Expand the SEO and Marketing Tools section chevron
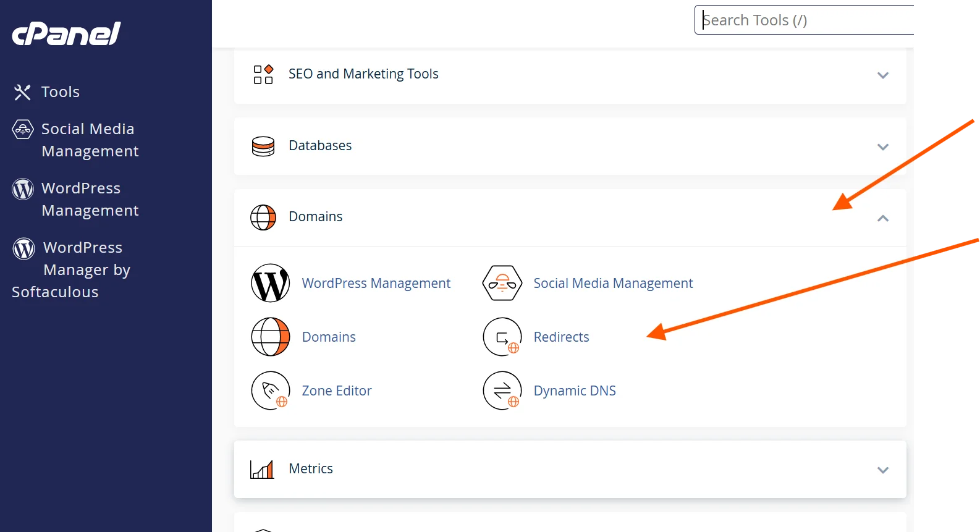The height and width of the screenshot is (532, 980). click(883, 75)
